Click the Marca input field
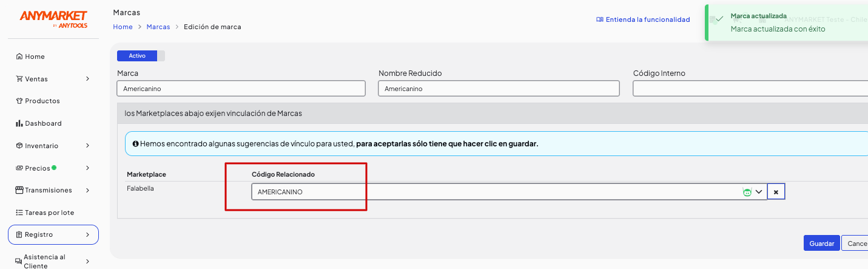 [241, 89]
